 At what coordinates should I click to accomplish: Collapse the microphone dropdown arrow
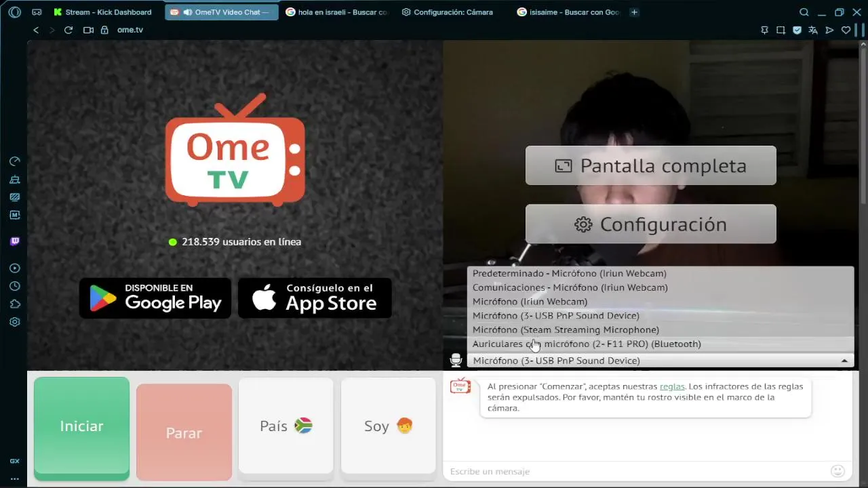[x=844, y=361]
